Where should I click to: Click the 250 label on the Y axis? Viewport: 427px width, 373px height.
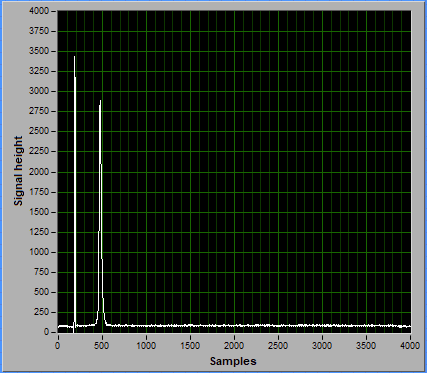pos(41,312)
